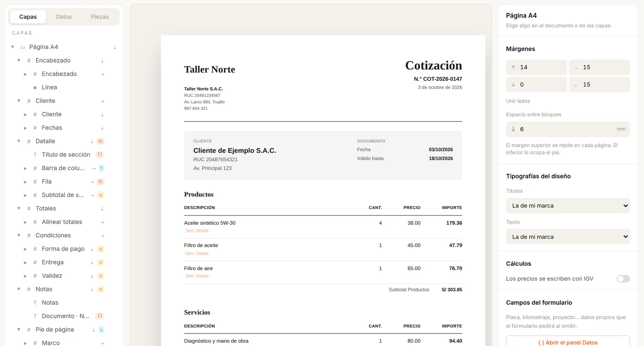
Task: Switch to the Capas tab
Action: click(28, 17)
